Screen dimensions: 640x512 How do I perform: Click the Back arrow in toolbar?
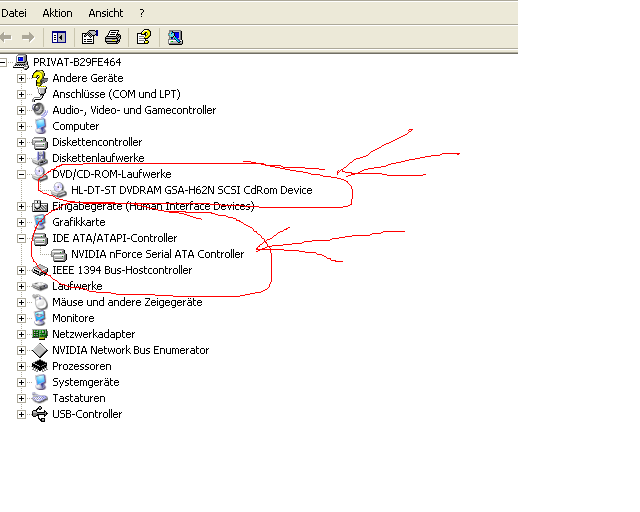[7, 37]
